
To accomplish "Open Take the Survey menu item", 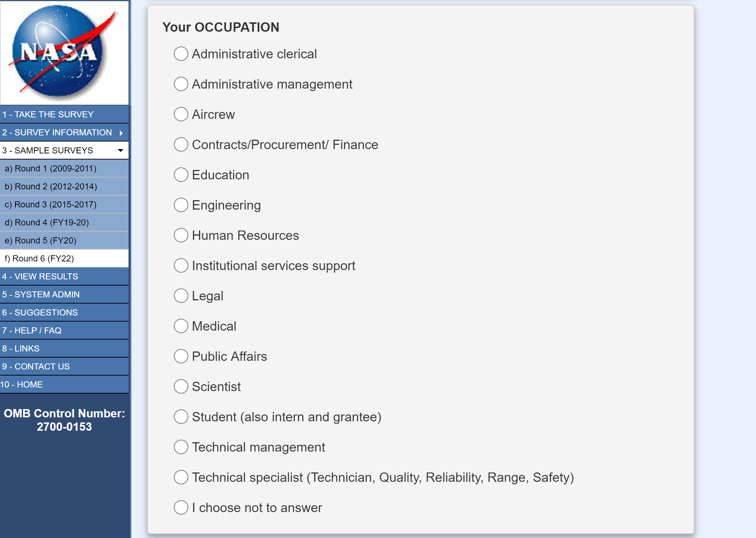I will pyautogui.click(x=48, y=115).
